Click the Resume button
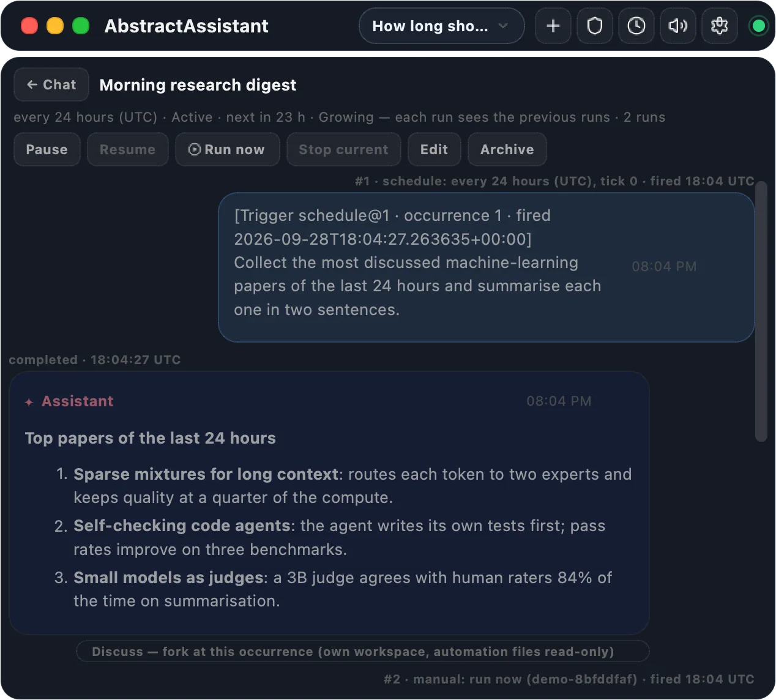 (x=128, y=149)
